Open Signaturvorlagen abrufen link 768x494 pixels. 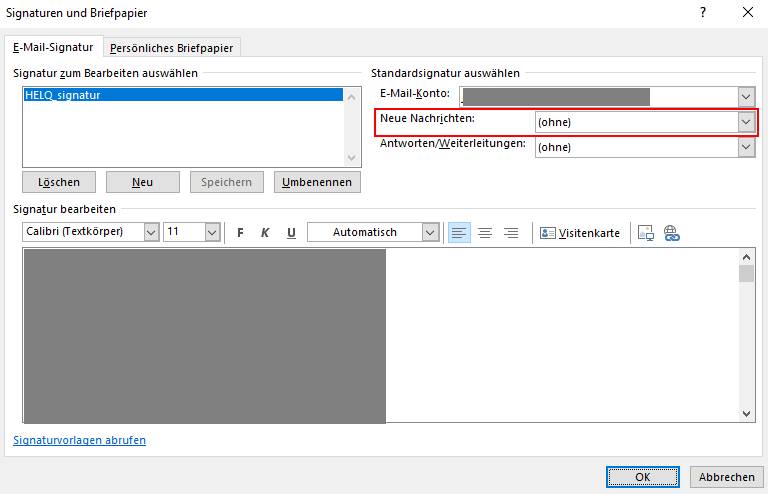point(80,440)
